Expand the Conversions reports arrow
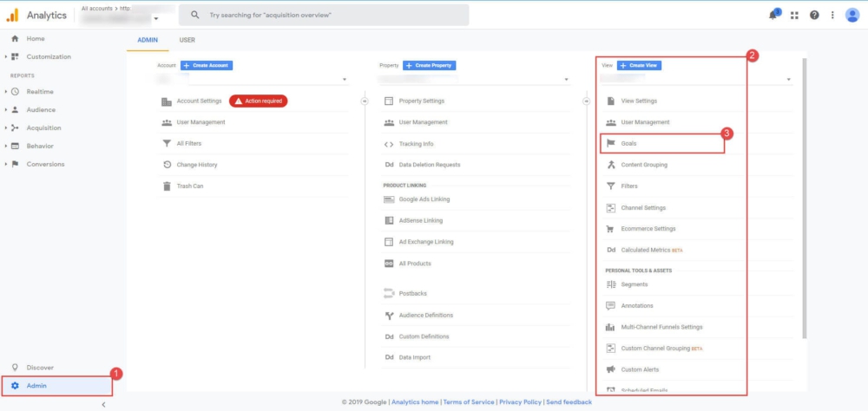868x411 pixels. coord(5,164)
